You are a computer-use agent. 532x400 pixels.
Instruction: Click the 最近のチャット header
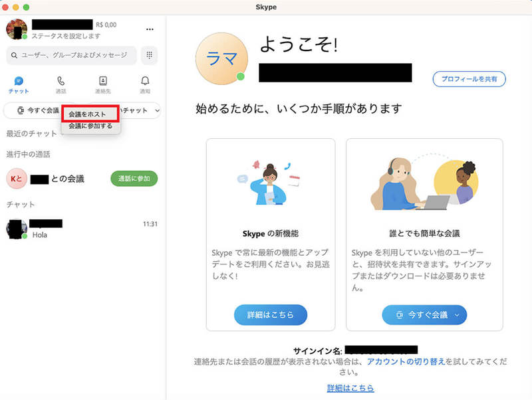31,134
